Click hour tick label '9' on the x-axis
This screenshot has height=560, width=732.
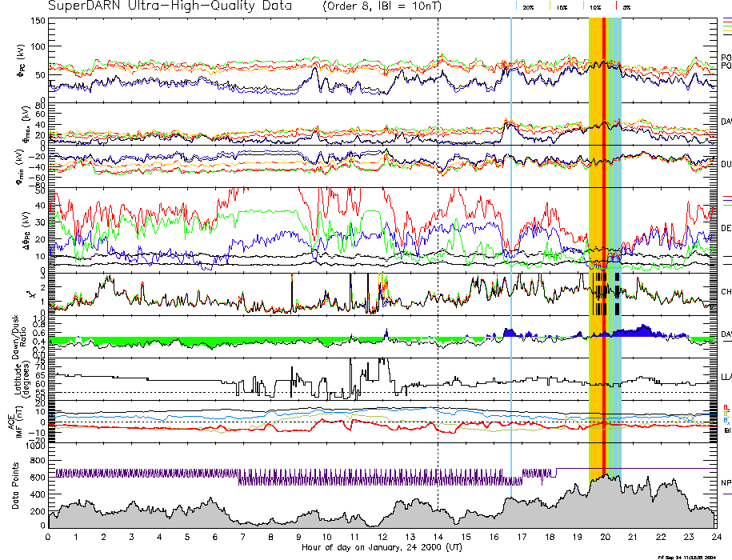click(x=298, y=537)
